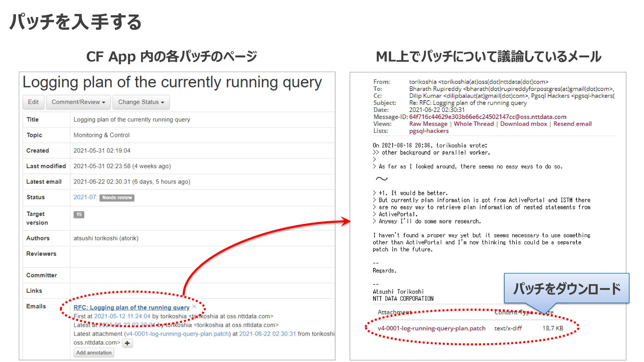The height and width of the screenshot is (362, 644).
Task: Download v4-0001-log-running-query-plan.patch attachment
Action: [x=431, y=328]
